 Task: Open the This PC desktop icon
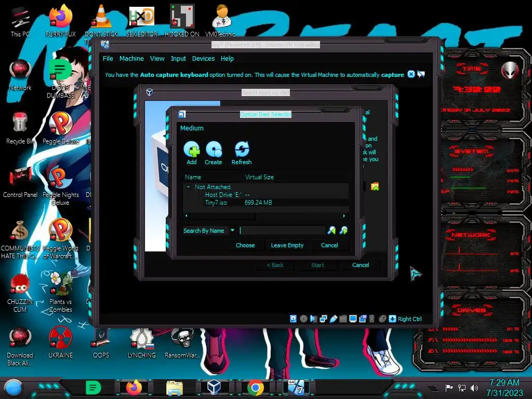tap(20, 22)
